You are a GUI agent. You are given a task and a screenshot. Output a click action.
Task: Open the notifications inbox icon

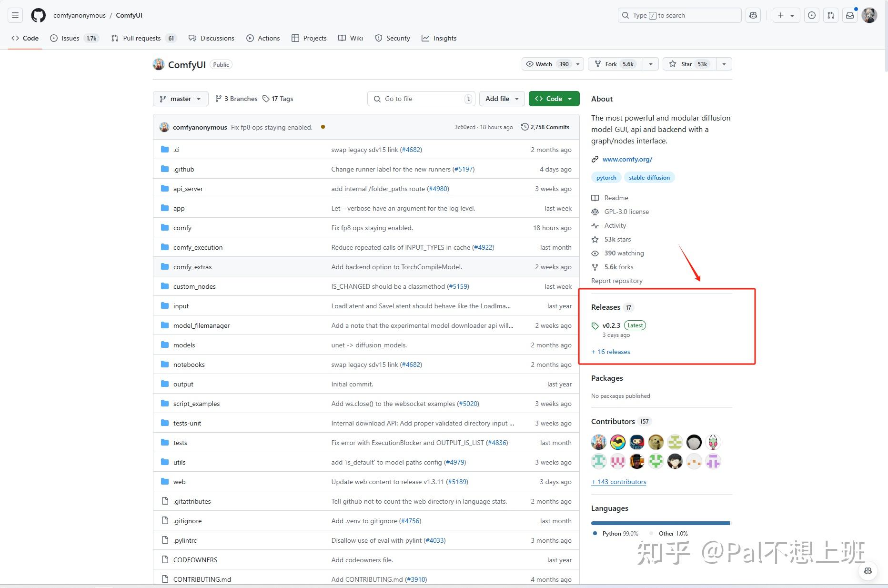(850, 15)
